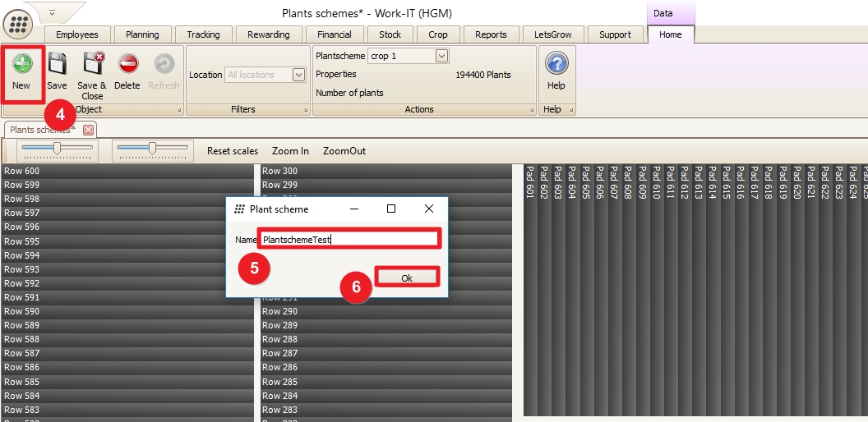The width and height of the screenshot is (868, 422).
Task: Switch to the Tracking tab
Action: pyautogui.click(x=203, y=34)
